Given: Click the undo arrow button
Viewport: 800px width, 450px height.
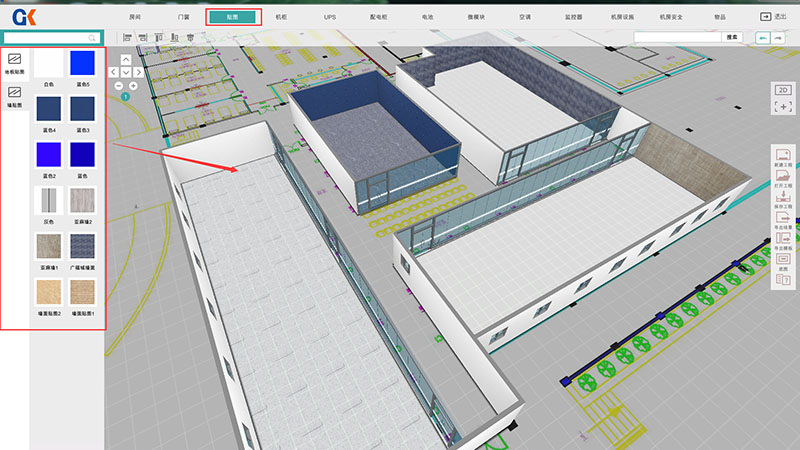Looking at the screenshot, I should [763, 37].
